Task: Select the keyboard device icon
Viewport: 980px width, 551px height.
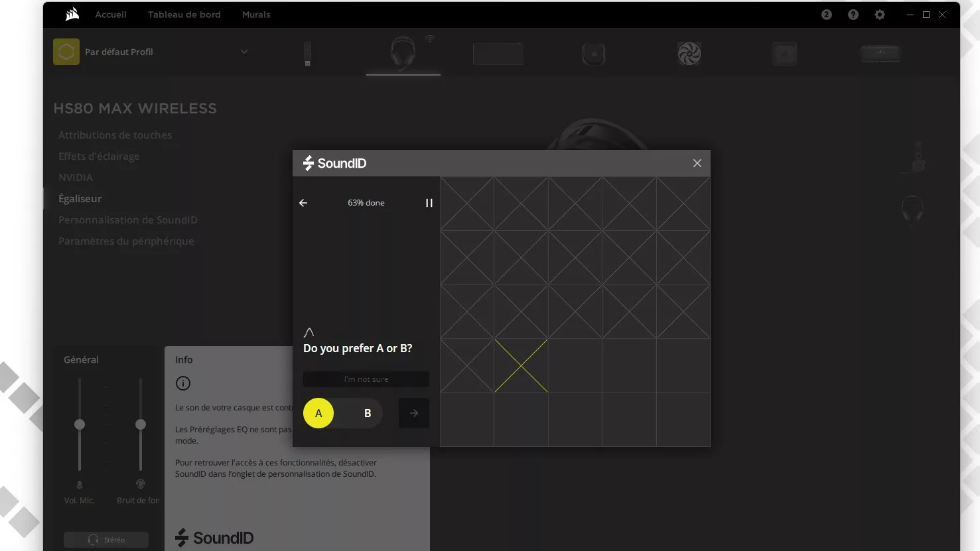Action: coord(880,54)
